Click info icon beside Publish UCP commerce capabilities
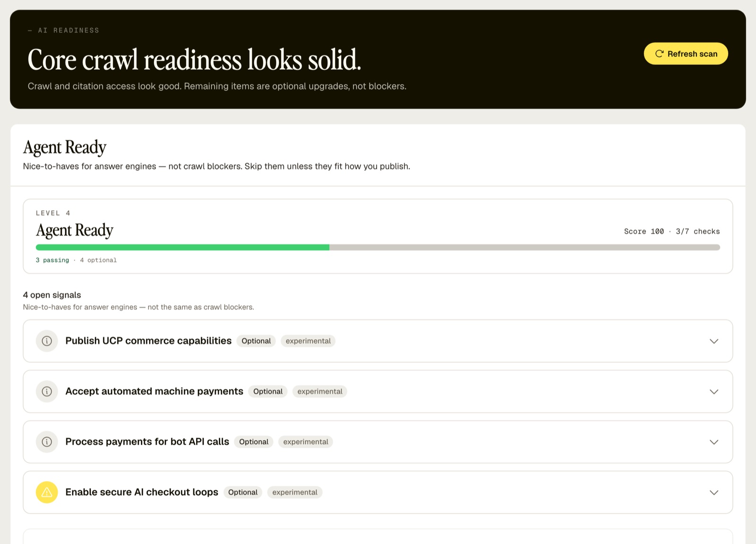 tap(47, 341)
